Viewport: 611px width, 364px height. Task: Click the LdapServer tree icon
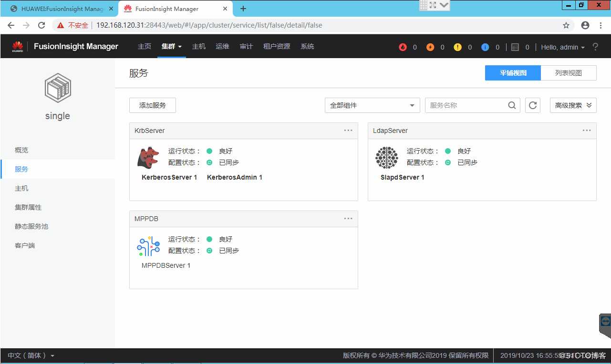click(x=387, y=157)
